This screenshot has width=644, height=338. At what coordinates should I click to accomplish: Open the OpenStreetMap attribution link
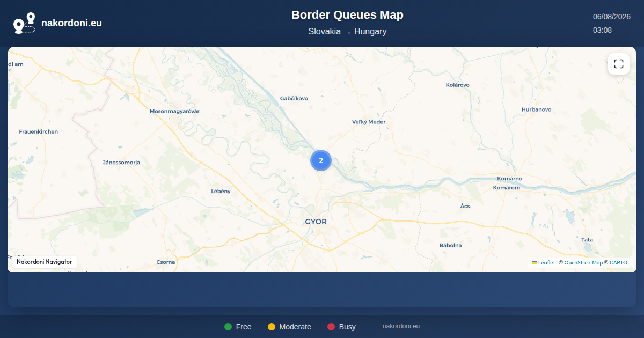pyautogui.click(x=583, y=263)
